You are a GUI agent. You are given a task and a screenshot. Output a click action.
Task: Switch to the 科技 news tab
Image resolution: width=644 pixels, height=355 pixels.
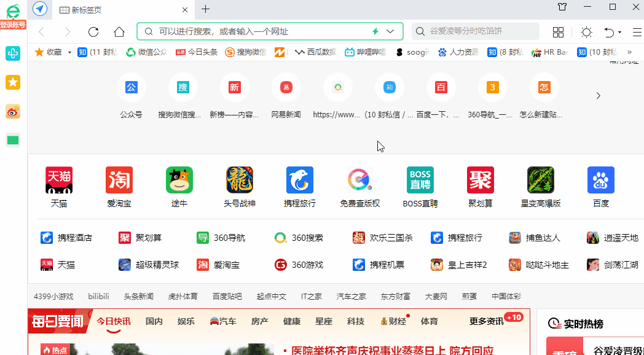point(356,321)
